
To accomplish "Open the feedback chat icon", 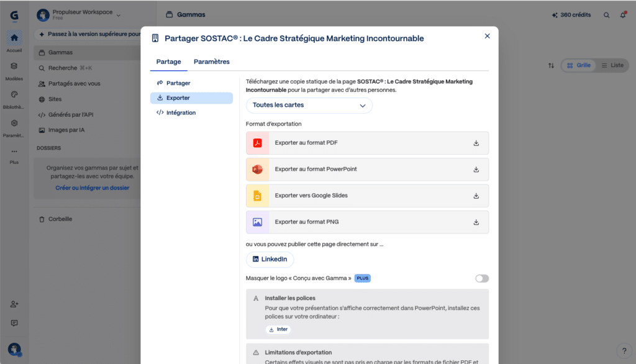I will point(14,323).
